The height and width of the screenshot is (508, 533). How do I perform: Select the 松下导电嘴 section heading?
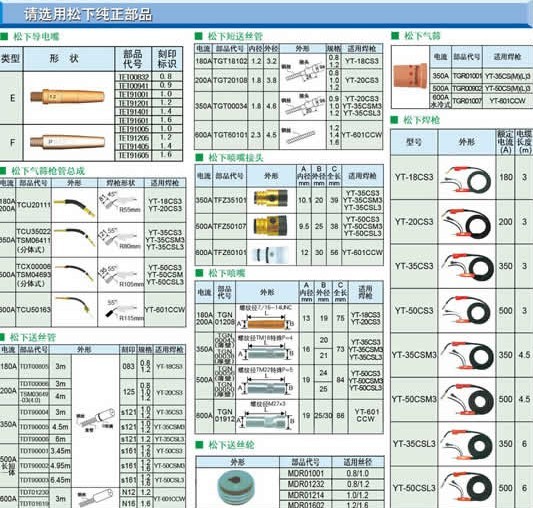click(x=36, y=36)
